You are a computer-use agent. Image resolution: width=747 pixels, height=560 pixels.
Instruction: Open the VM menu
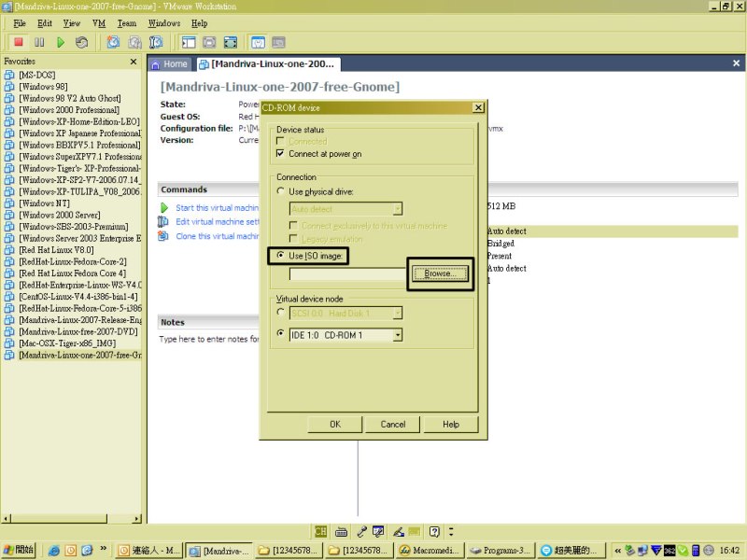(x=99, y=23)
